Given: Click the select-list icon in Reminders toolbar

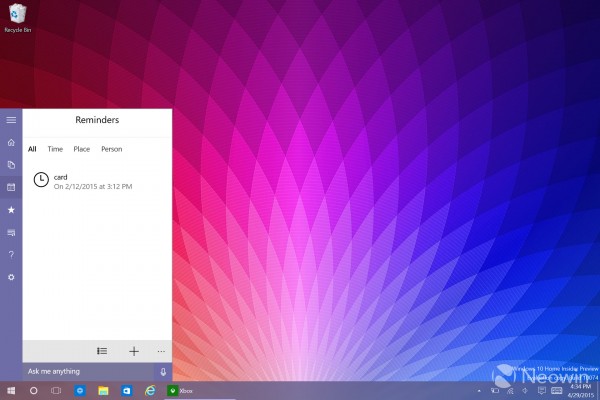Looking at the screenshot, I should [102, 351].
